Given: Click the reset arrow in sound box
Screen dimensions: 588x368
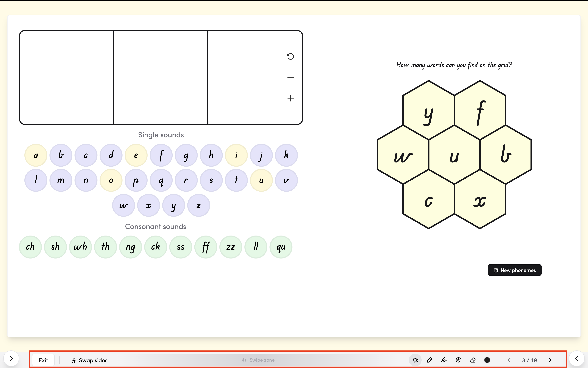Looking at the screenshot, I should coord(290,57).
